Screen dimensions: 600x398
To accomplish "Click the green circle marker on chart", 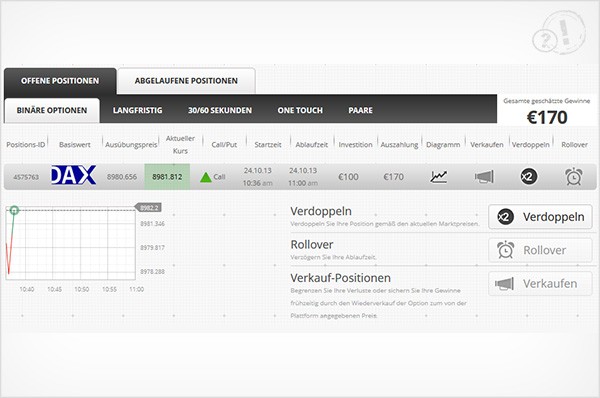I will tap(14, 210).
